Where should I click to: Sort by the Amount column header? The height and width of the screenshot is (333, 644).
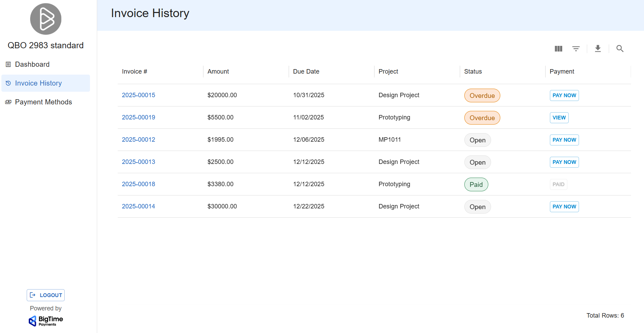(218, 72)
